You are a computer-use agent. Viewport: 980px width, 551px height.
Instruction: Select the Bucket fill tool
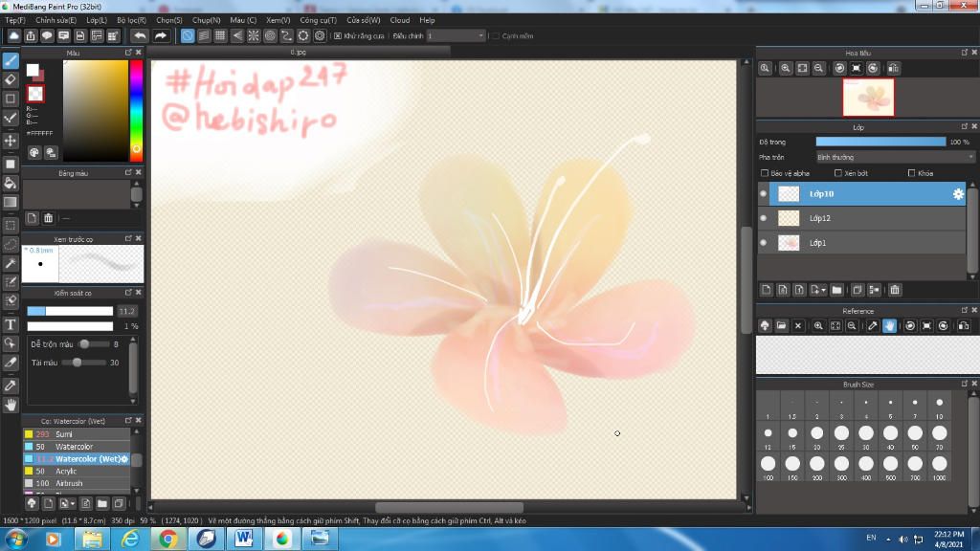point(11,183)
